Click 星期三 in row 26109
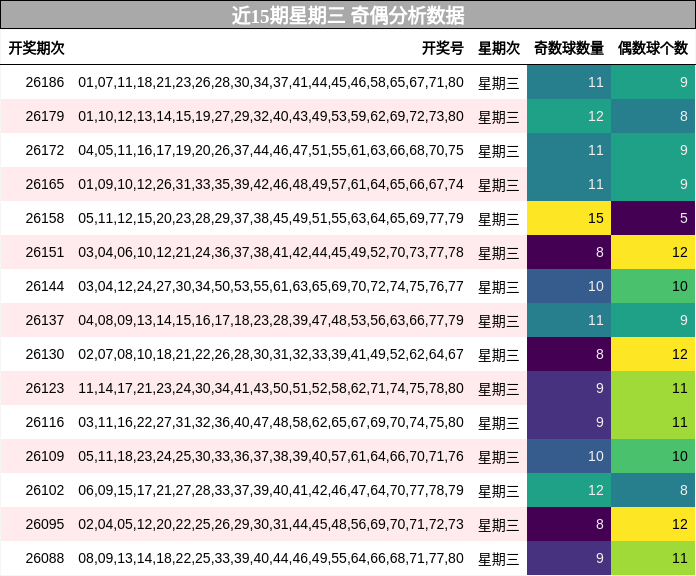696x576 pixels. click(x=498, y=457)
